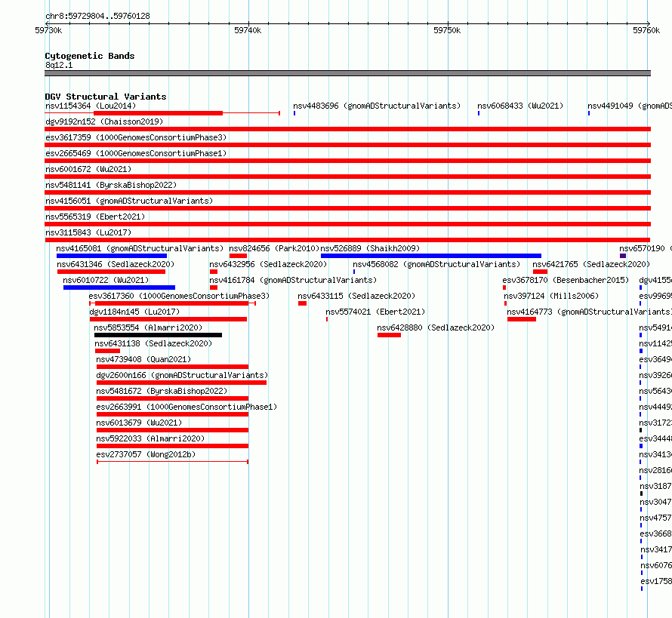The width and height of the screenshot is (672, 618).
Task: Click nsv5574021 (Ebert2021) label
Action: point(375,312)
